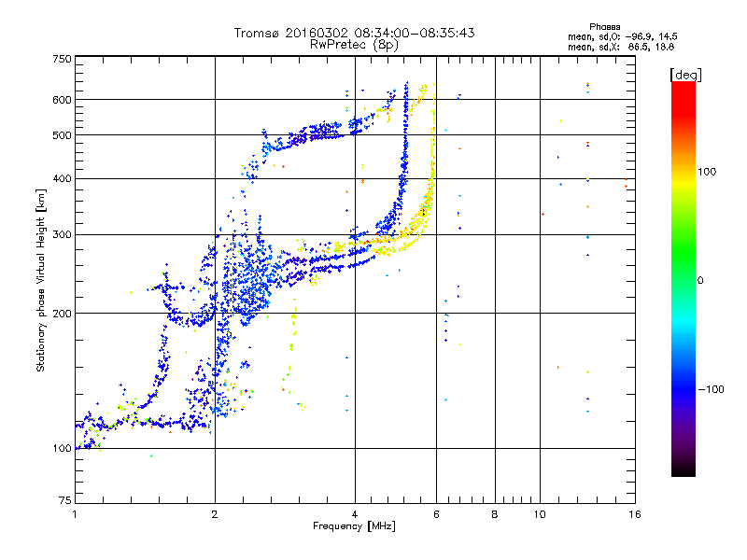The width and height of the screenshot is (747, 560).
Task: Click the "RwPretec (8p)" subtitle
Action: pyautogui.click(x=354, y=45)
